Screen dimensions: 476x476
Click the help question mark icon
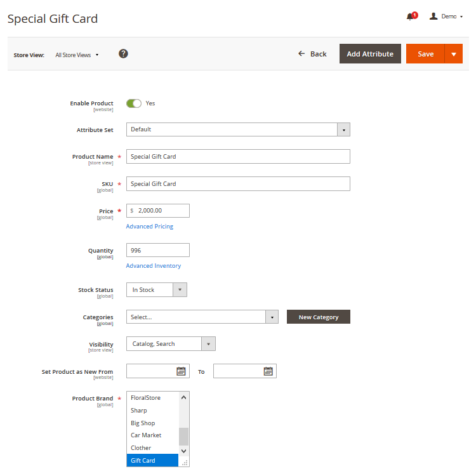tap(124, 54)
